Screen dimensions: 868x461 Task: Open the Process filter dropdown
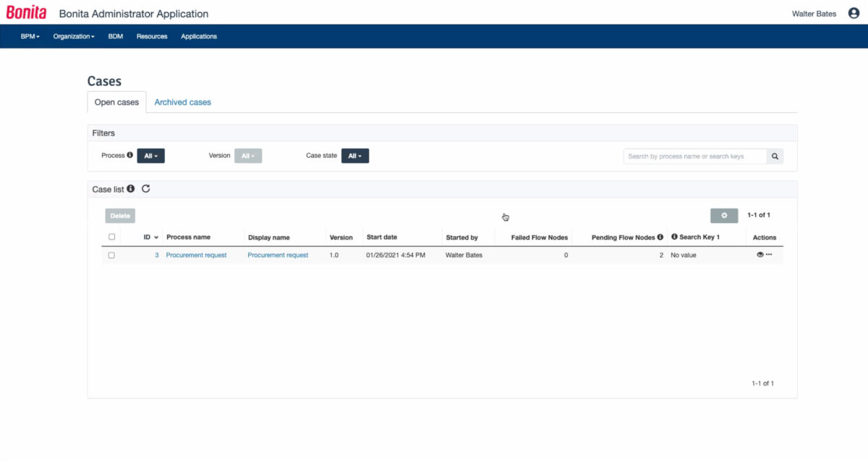[150, 155]
